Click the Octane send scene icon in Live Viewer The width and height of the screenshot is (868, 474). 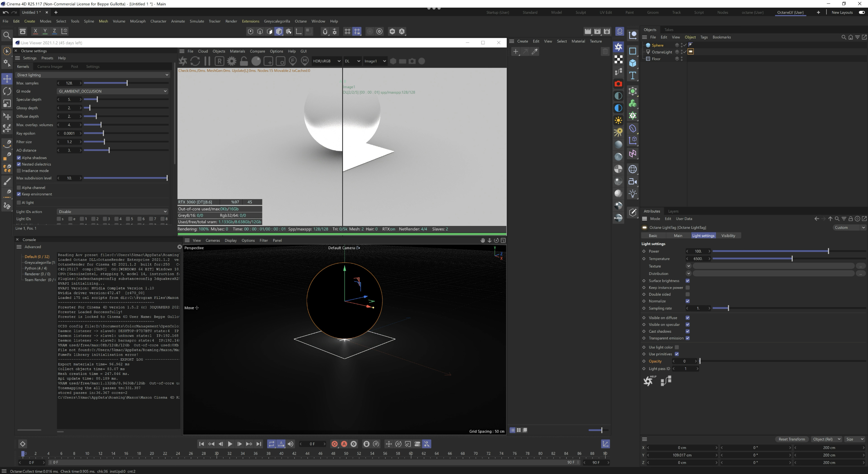[183, 61]
